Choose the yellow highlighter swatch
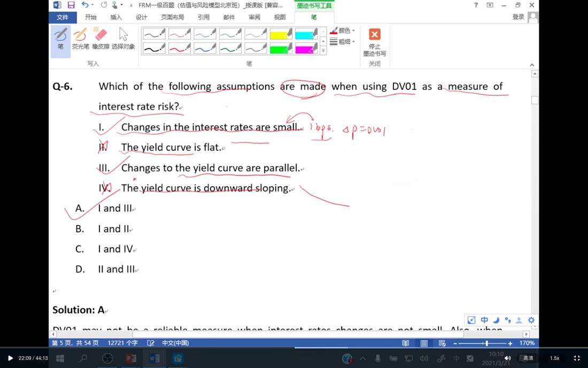This screenshot has height=368, width=588. (x=281, y=34)
